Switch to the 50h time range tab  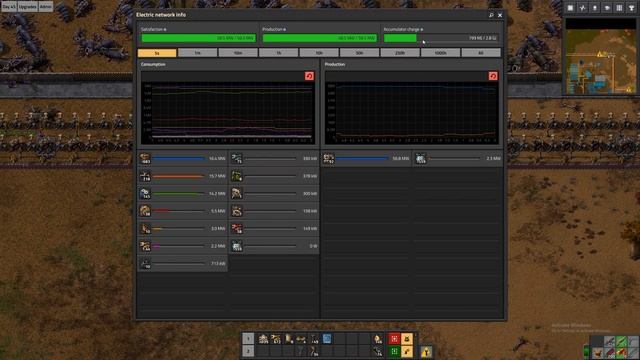coord(360,53)
